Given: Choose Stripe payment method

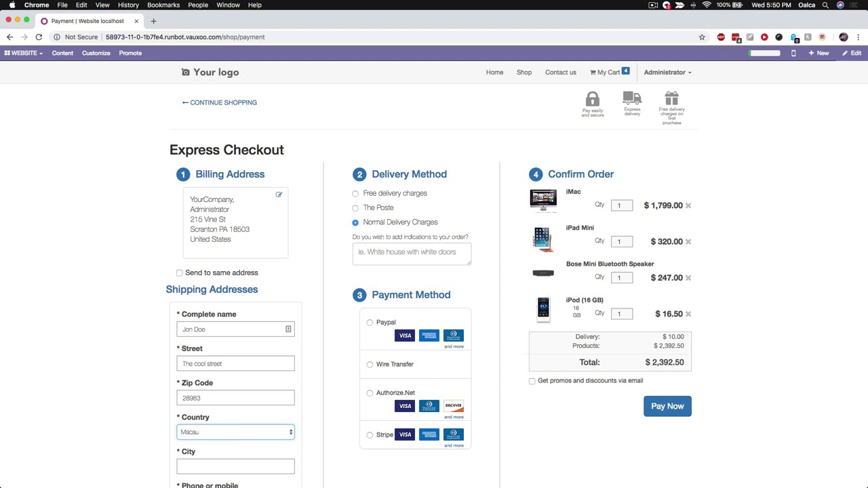Looking at the screenshot, I should [x=370, y=435].
